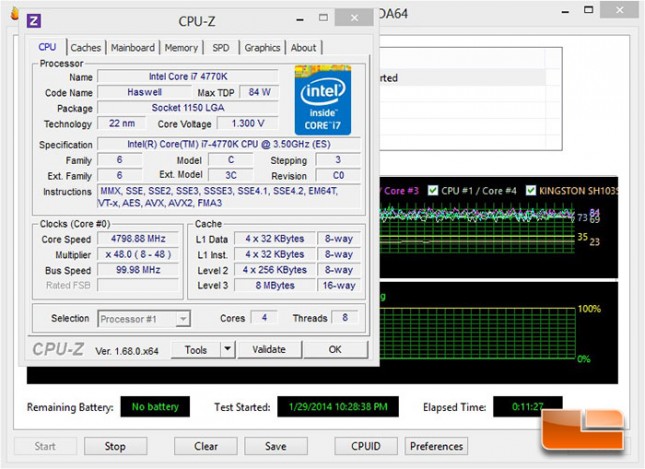Click the AIDA64 temperature graph area
This screenshot has width=645, height=469.
click(x=498, y=228)
